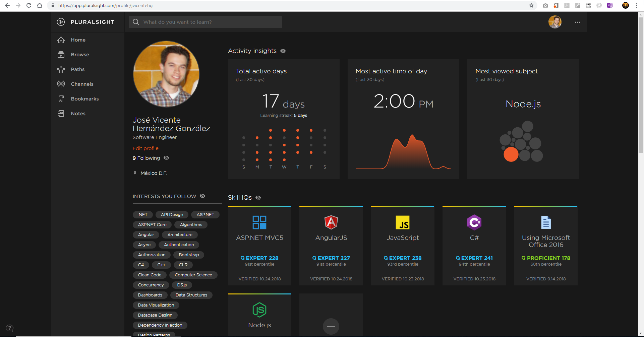
Task: Bookmark page with star icon
Action: 531,5
